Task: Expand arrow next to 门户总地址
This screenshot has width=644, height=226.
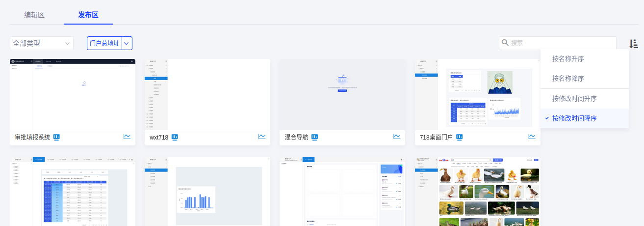Action: point(127,43)
